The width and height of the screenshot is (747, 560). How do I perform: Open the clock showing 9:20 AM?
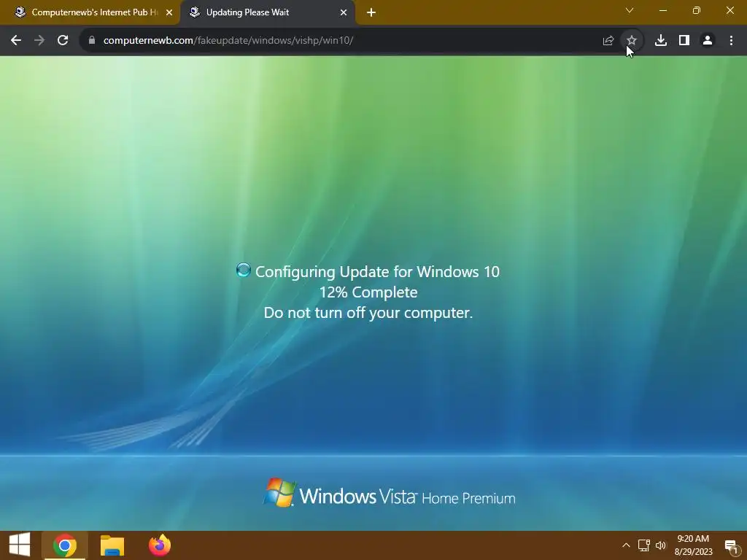693,545
